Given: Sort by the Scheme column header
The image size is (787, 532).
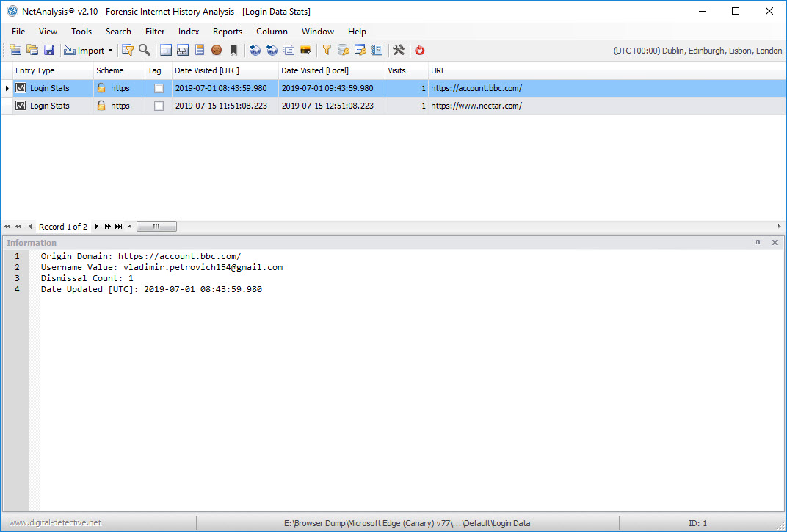Looking at the screenshot, I should point(119,70).
